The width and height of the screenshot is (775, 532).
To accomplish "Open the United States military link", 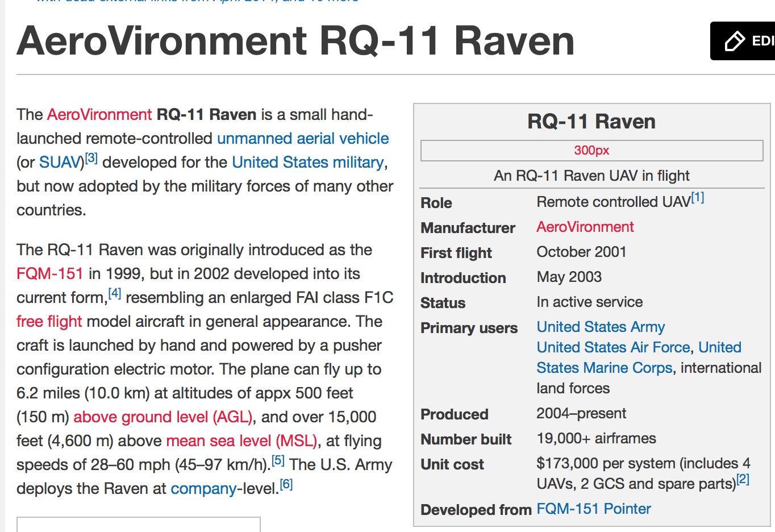I will (308, 163).
